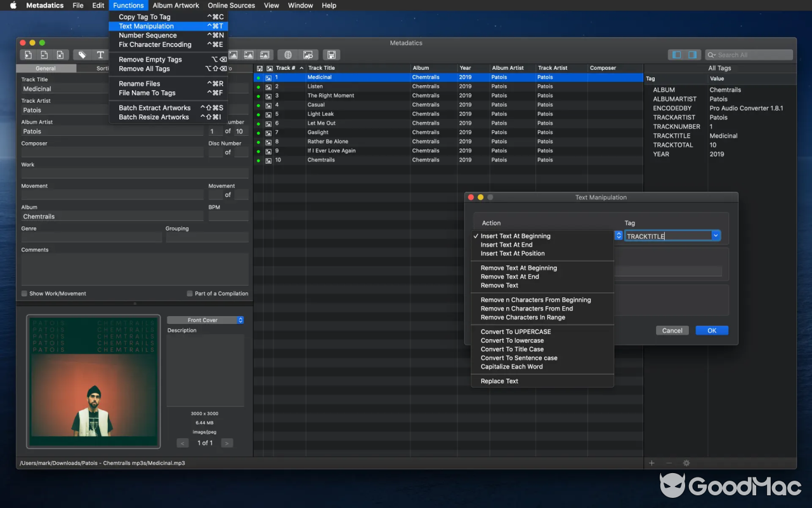This screenshot has height=508, width=812.
Task: Open the Action selector in Text Manipulation
Action: pos(542,236)
